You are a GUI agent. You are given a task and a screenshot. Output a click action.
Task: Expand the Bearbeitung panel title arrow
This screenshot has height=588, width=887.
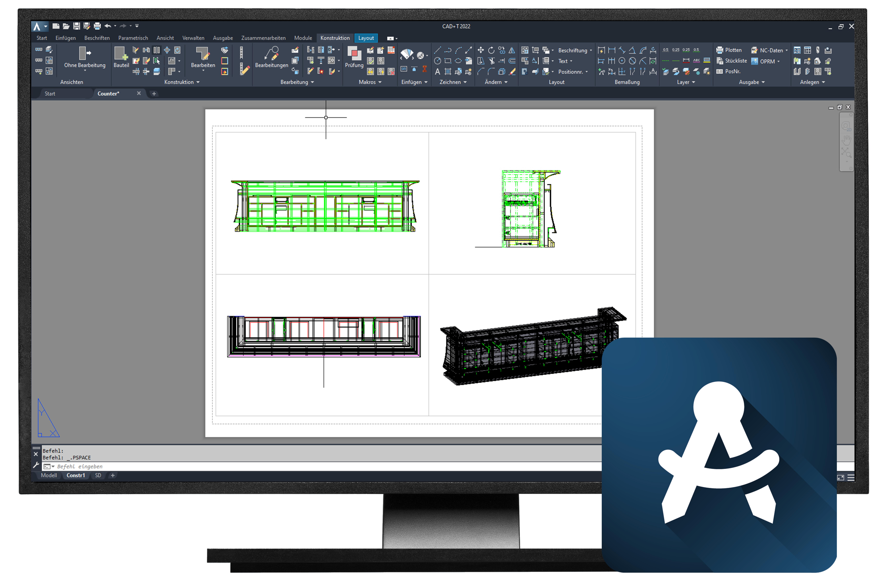coord(312,82)
